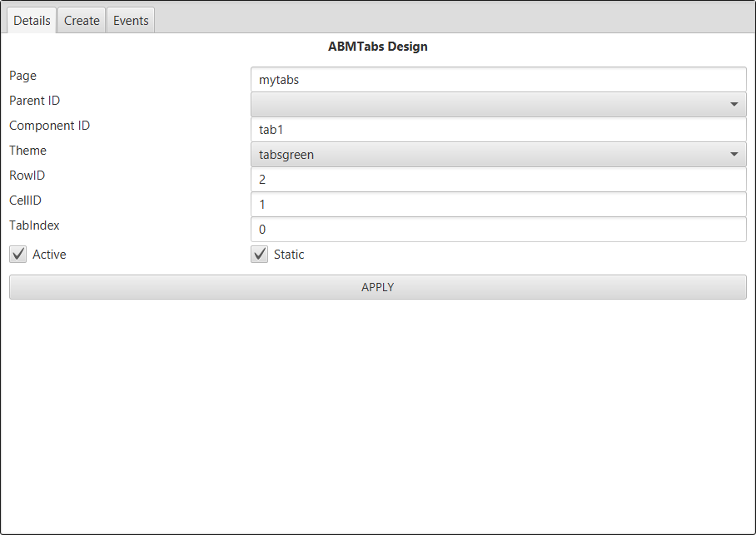Switch to the Details tab
Screen dimensions: 756x535
(32, 21)
